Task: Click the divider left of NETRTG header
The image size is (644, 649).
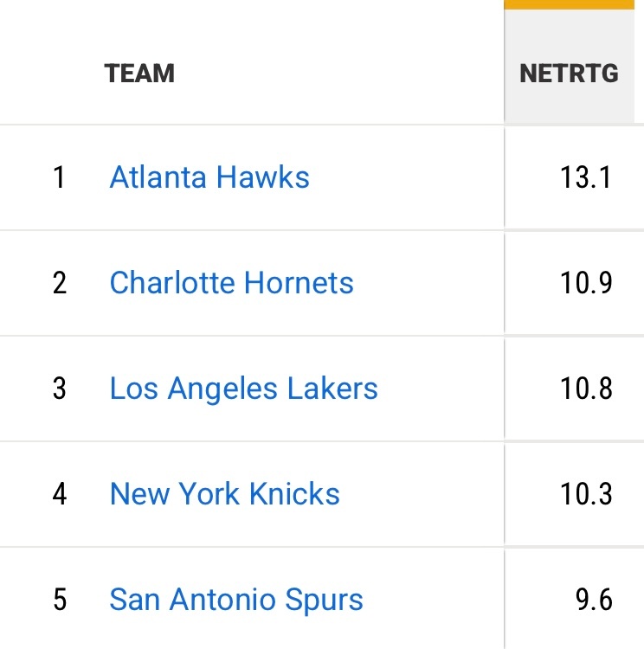Action: pyautogui.click(x=505, y=73)
